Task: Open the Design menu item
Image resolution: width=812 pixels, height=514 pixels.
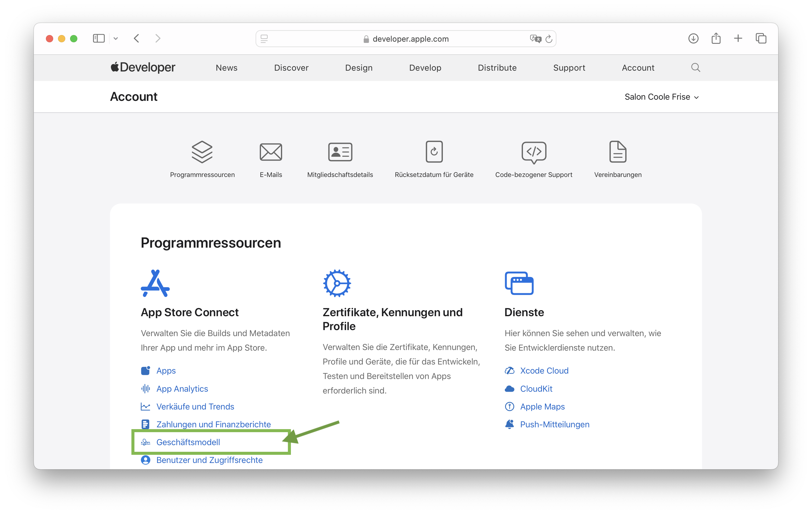Action: coord(359,68)
